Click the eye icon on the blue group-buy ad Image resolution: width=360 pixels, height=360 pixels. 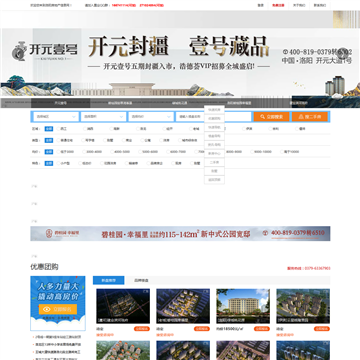click(47, 309)
